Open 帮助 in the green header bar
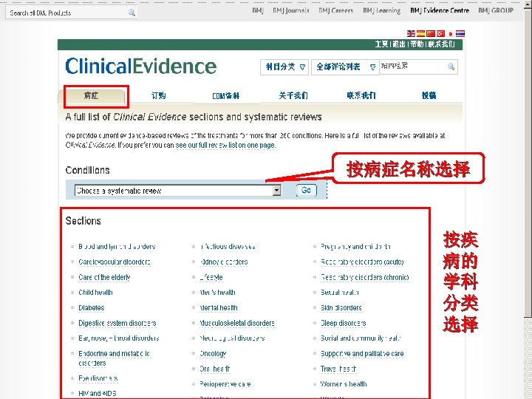This screenshot has width=532, height=399. [x=417, y=44]
